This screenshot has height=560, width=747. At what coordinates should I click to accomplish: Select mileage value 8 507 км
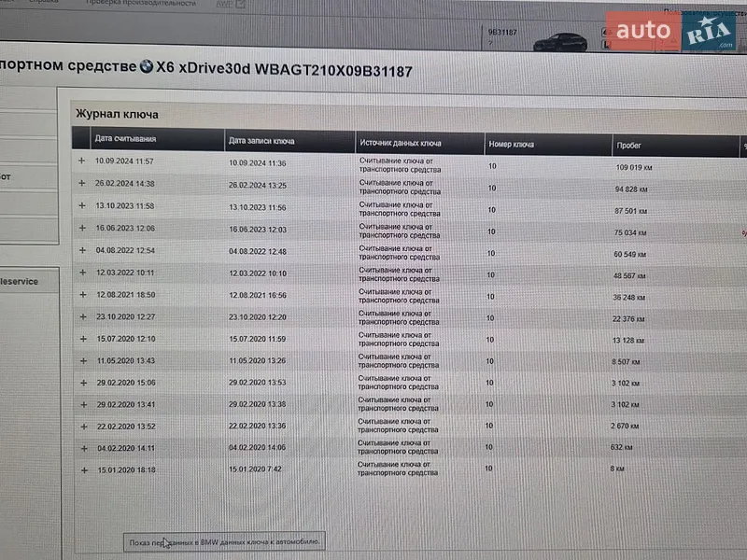[626, 362]
